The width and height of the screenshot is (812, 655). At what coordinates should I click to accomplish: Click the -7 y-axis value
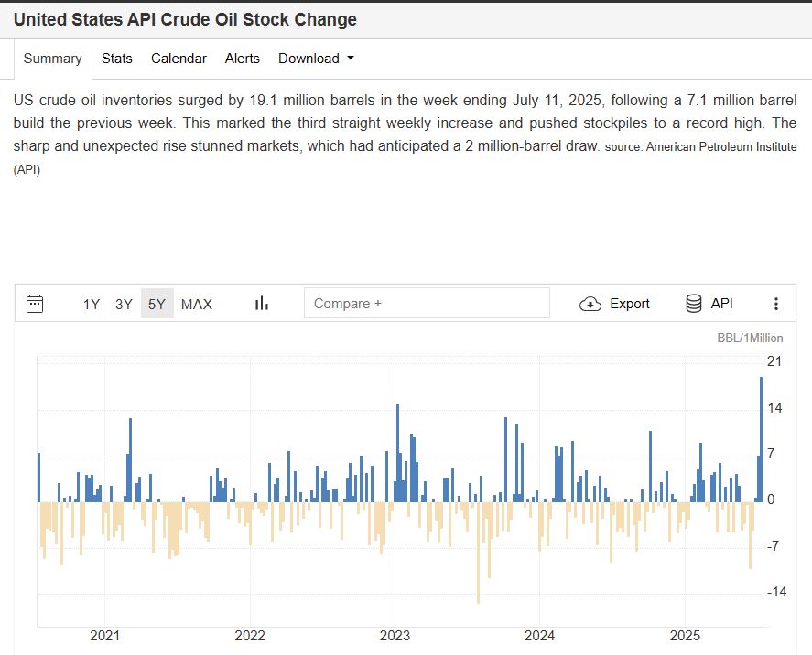point(773,546)
